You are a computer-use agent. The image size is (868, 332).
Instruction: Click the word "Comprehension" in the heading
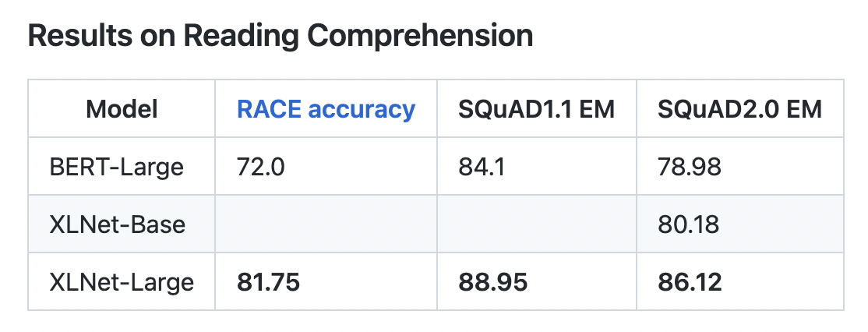pyautogui.click(x=421, y=37)
